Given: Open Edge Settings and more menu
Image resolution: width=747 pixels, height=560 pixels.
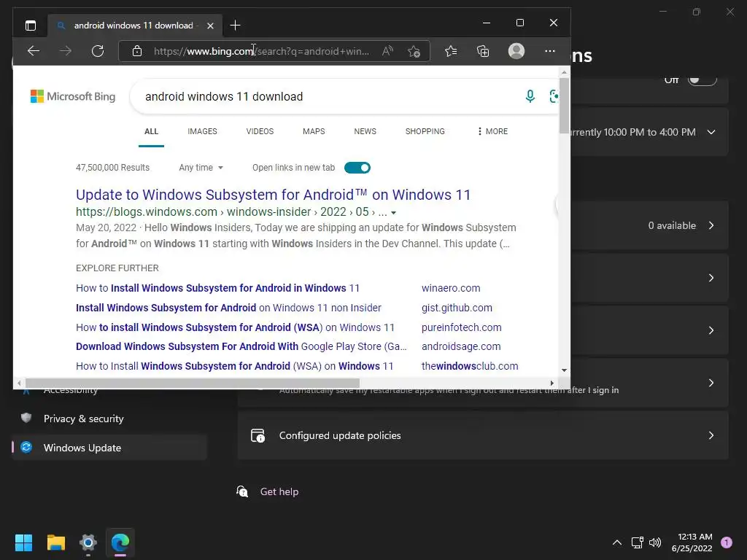Looking at the screenshot, I should pyautogui.click(x=550, y=51).
